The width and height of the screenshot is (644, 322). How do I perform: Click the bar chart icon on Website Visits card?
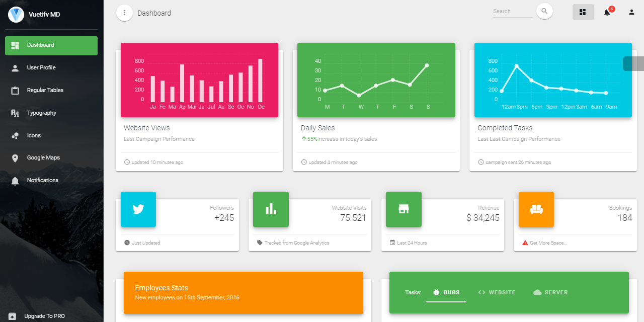point(271,209)
